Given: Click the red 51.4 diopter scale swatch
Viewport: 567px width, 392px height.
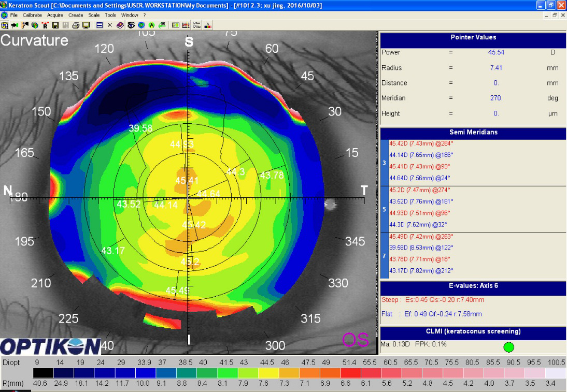Looking at the screenshot, I should tap(351, 373).
